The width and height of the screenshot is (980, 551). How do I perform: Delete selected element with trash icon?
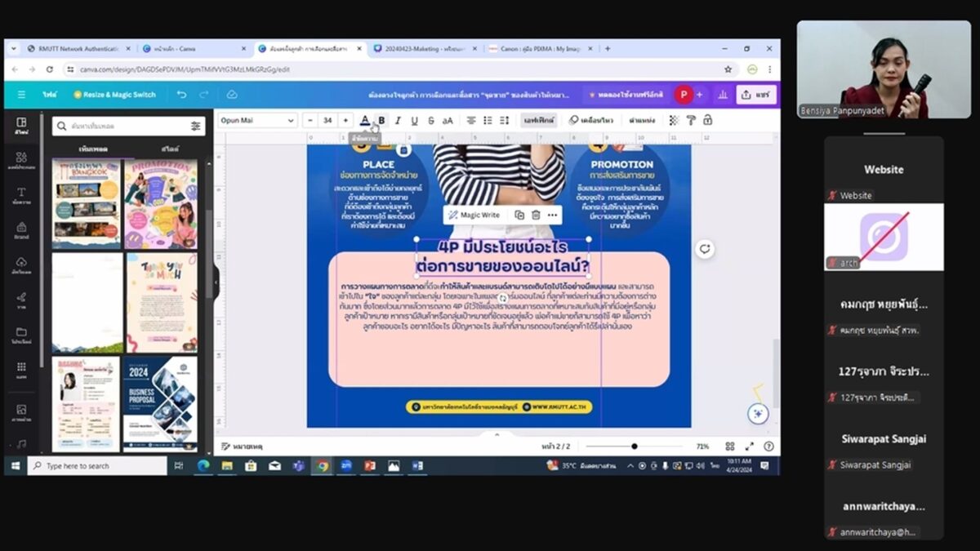(536, 215)
